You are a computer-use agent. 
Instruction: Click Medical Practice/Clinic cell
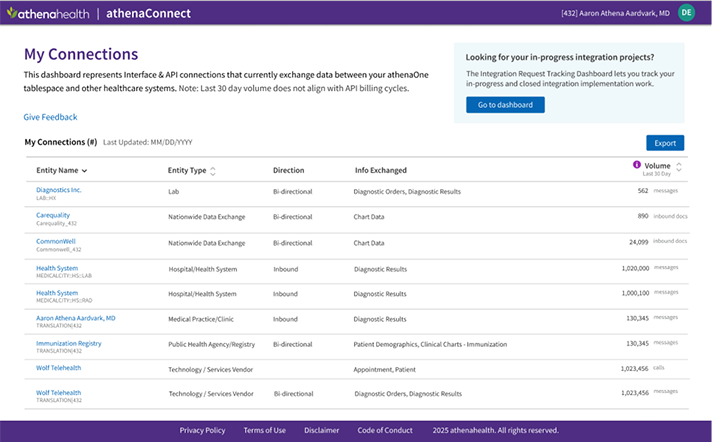[x=201, y=319]
